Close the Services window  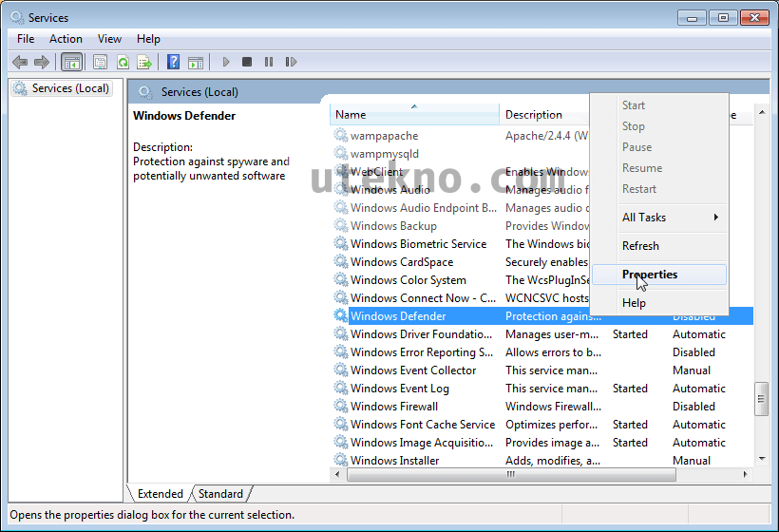pos(754,18)
